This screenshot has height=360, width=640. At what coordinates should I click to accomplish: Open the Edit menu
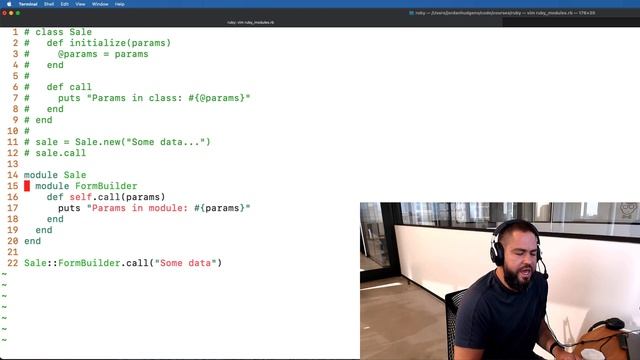(x=64, y=4)
